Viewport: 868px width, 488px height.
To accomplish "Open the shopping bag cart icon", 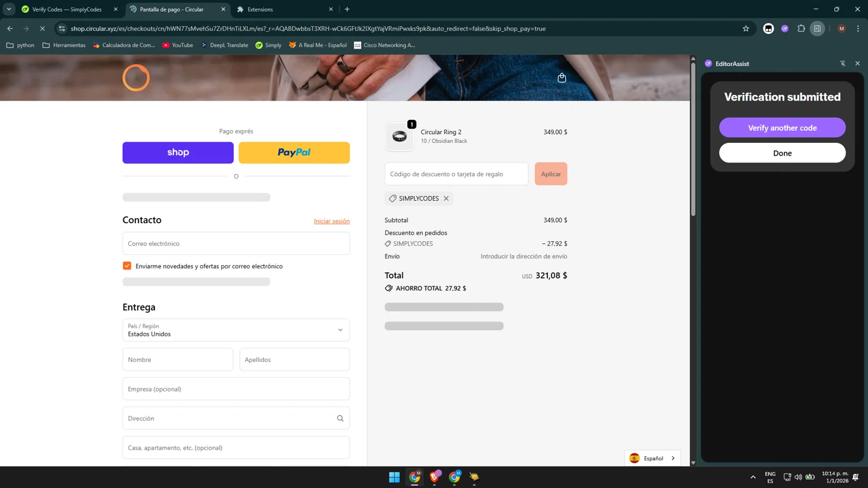I will tap(561, 78).
